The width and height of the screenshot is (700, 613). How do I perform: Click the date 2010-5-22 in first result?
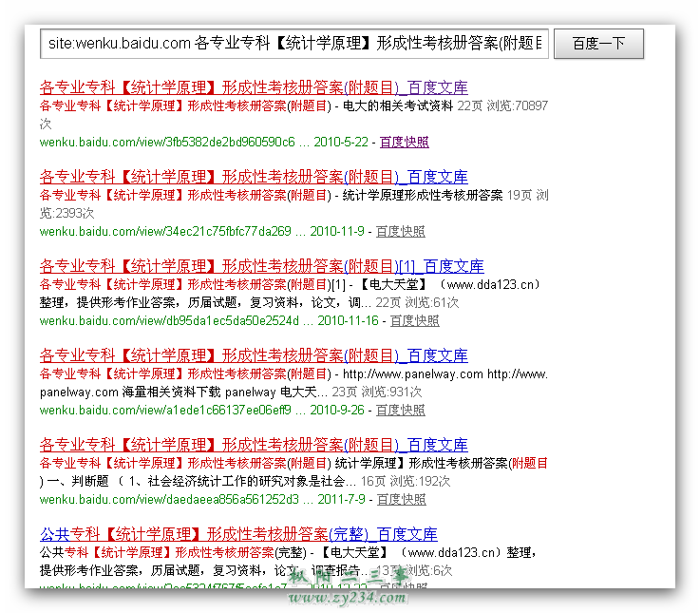[x=341, y=142]
